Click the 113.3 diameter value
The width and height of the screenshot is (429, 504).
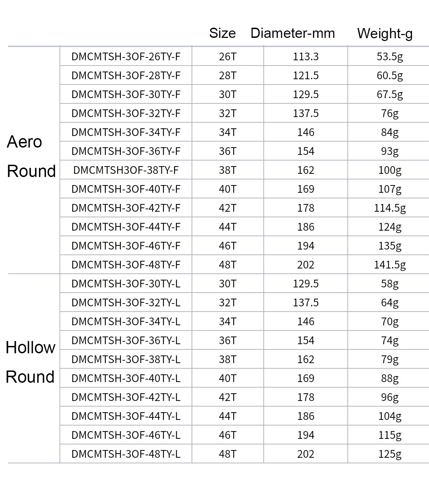pos(306,56)
